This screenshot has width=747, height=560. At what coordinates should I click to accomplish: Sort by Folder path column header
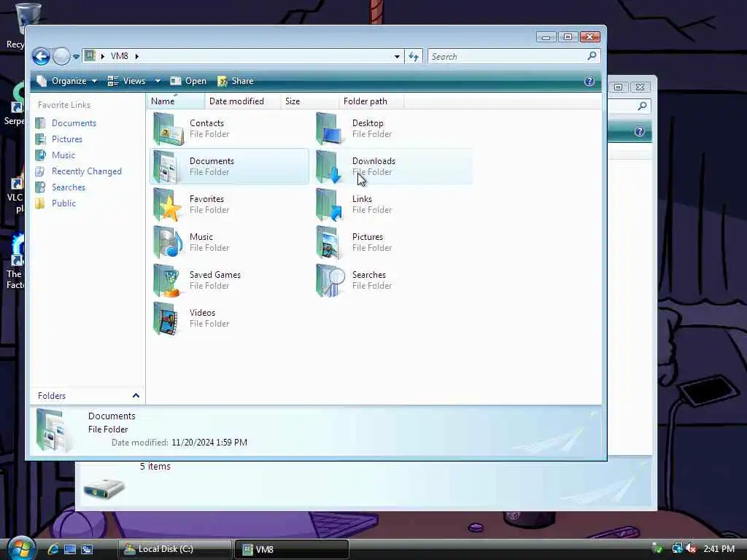pyautogui.click(x=371, y=101)
